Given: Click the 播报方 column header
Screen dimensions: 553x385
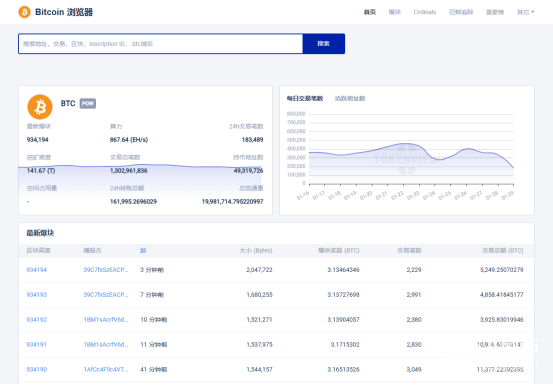Looking at the screenshot, I should pyautogui.click(x=92, y=250).
